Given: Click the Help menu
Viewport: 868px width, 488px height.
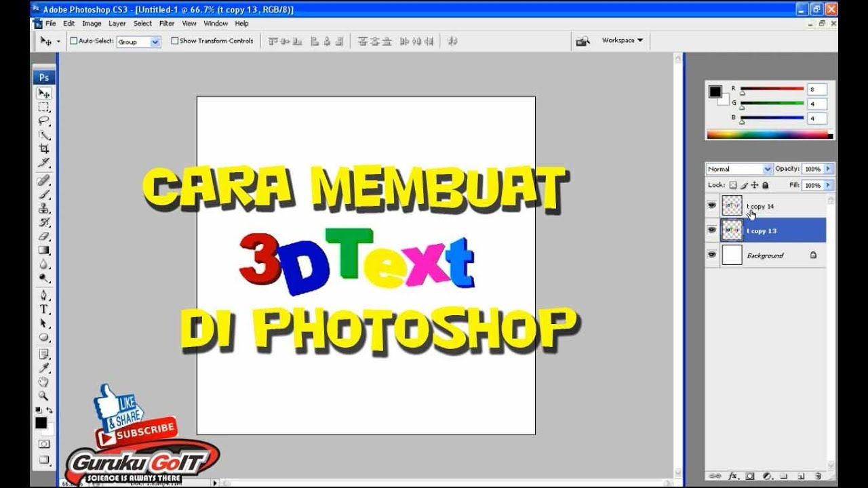Looking at the screenshot, I should click(241, 24).
